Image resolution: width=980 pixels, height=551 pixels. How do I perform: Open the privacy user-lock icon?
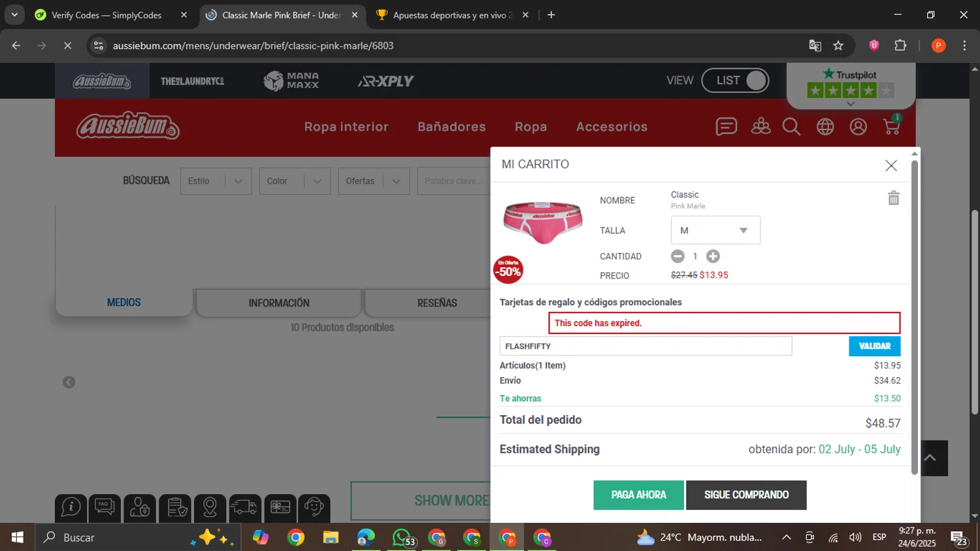tap(140, 508)
